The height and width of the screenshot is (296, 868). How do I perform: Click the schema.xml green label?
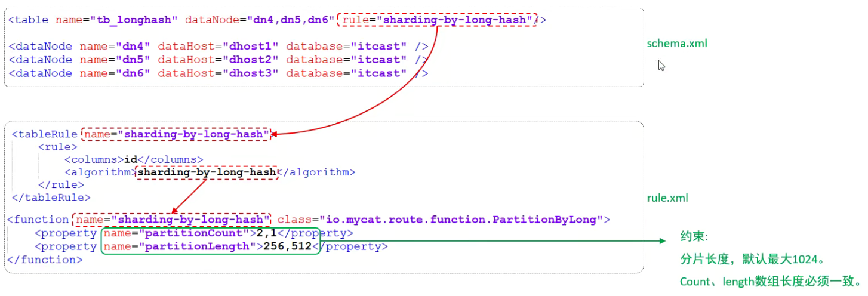point(677,44)
